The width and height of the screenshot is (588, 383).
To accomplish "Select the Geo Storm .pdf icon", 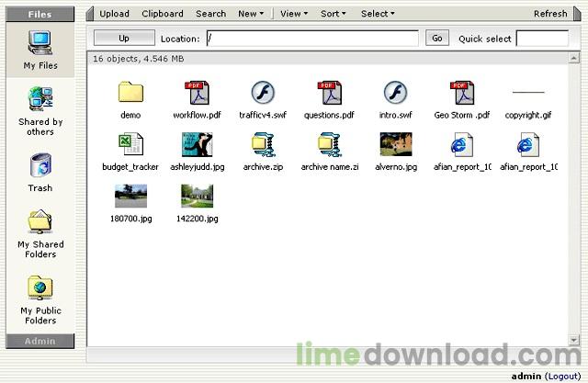I will point(461,93).
